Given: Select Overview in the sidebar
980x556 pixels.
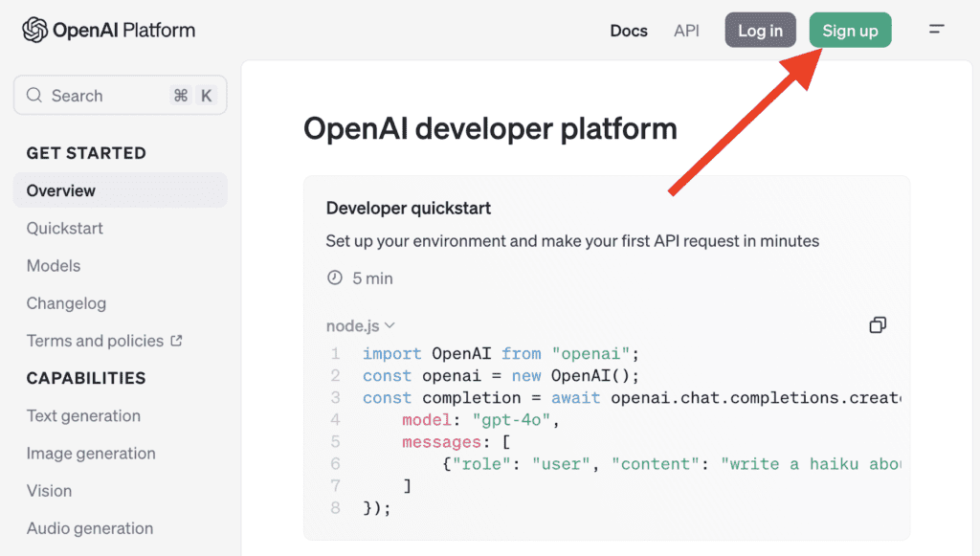Looking at the screenshot, I should [x=120, y=190].
